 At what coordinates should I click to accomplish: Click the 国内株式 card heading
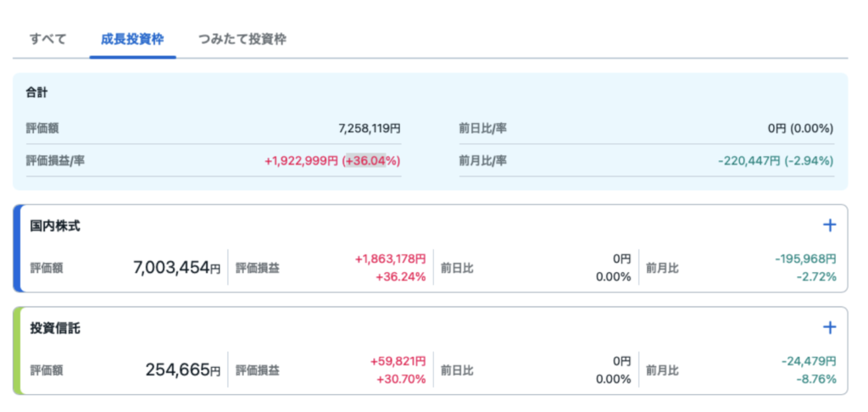[x=55, y=225]
